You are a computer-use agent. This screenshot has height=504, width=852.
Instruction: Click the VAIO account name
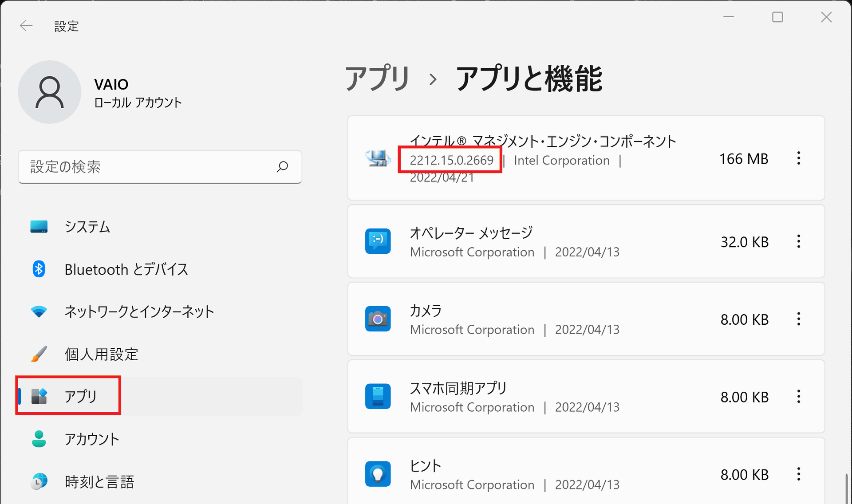(x=111, y=84)
